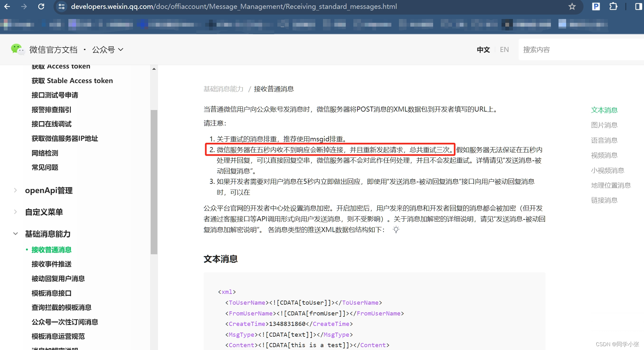Click the blue P extension icon
This screenshot has width=644, height=350.
[x=596, y=6]
